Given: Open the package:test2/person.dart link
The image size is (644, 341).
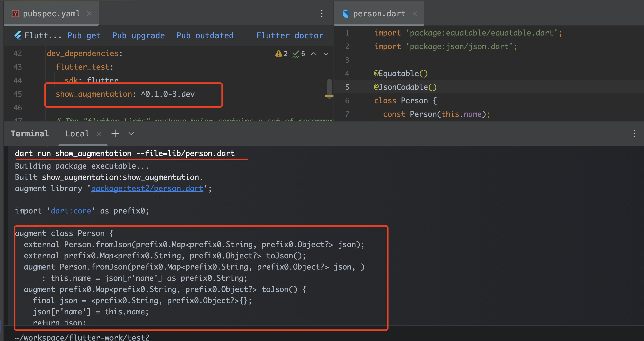Looking at the screenshot, I should 147,188.
